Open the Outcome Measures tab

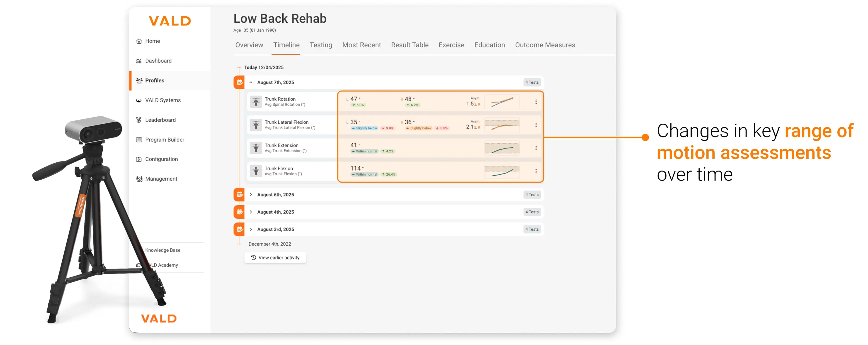pyautogui.click(x=545, y=45)
